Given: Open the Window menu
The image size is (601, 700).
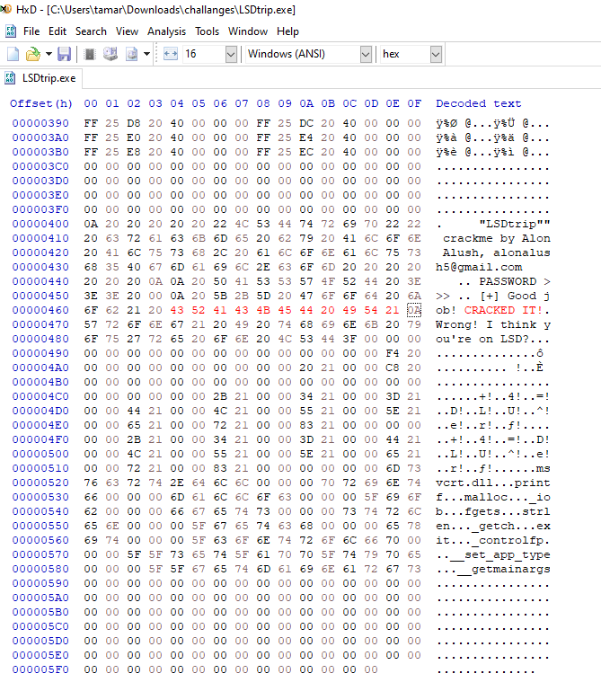Looking at the screenshot, I should point(248,31).
